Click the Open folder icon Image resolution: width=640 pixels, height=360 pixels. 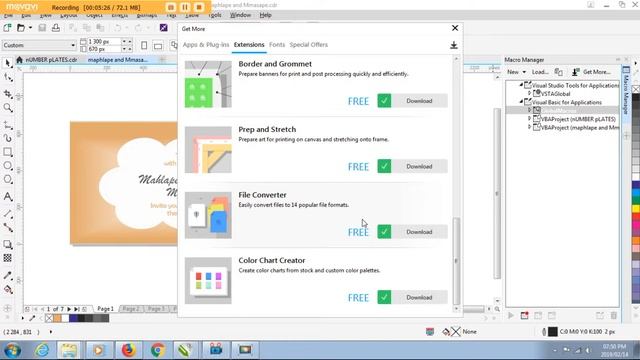[20, 28]
